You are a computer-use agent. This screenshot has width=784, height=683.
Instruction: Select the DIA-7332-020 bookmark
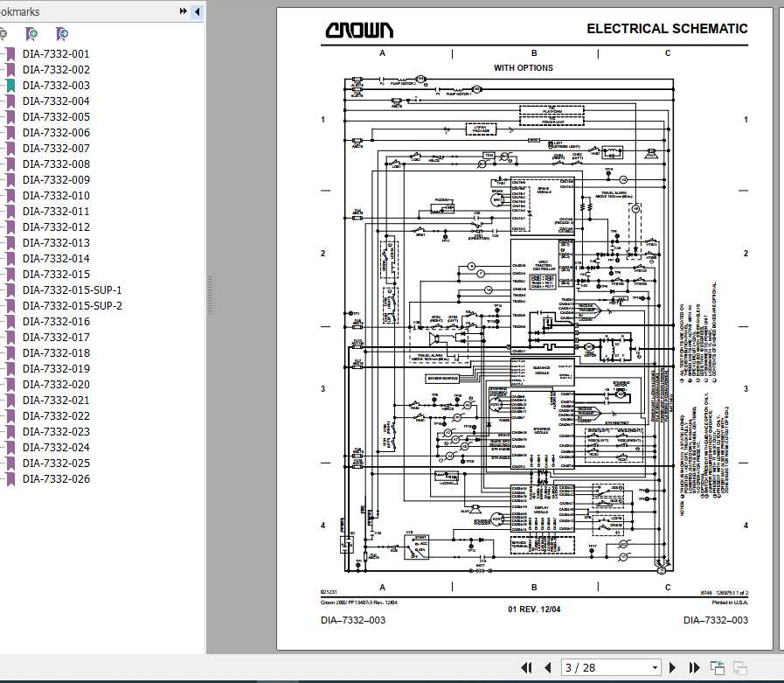pos(56,384)
